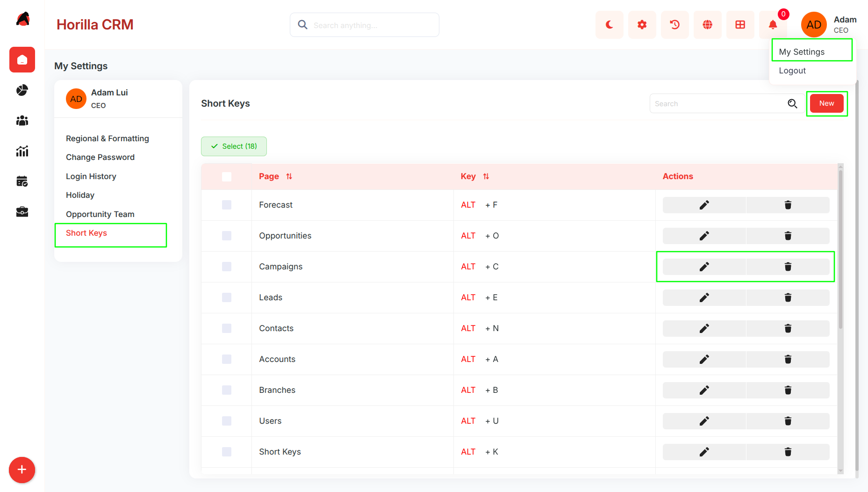Delete the Opportunities short key
This screenshot has height=492, width=868.
(788, 236)
